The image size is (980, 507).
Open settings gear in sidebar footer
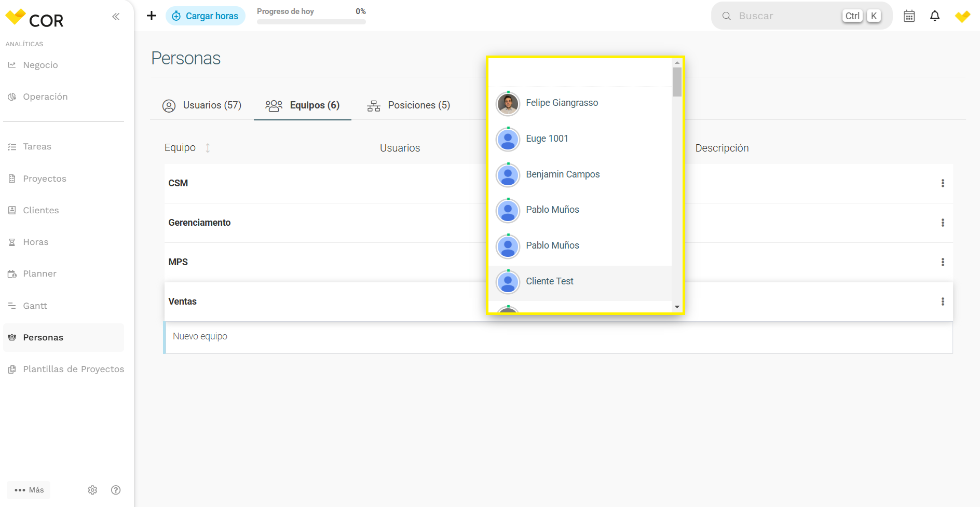pyautogui.click(x=92, y=490)
